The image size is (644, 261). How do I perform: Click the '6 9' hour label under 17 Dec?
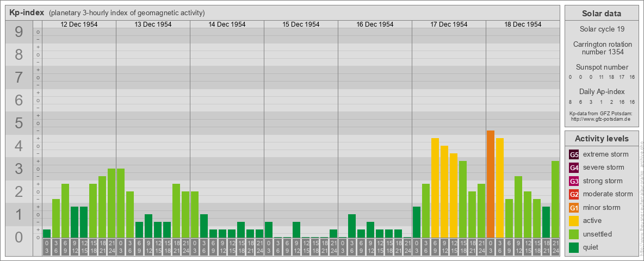tap(435, 247)
